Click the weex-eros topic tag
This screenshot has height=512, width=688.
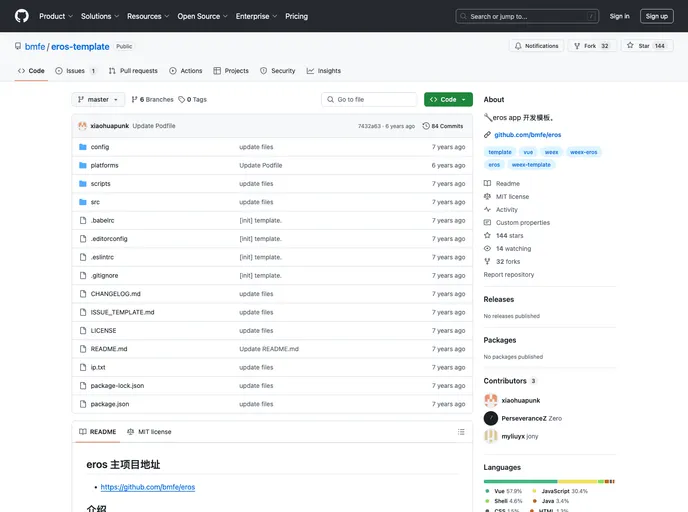coord(584,152)
